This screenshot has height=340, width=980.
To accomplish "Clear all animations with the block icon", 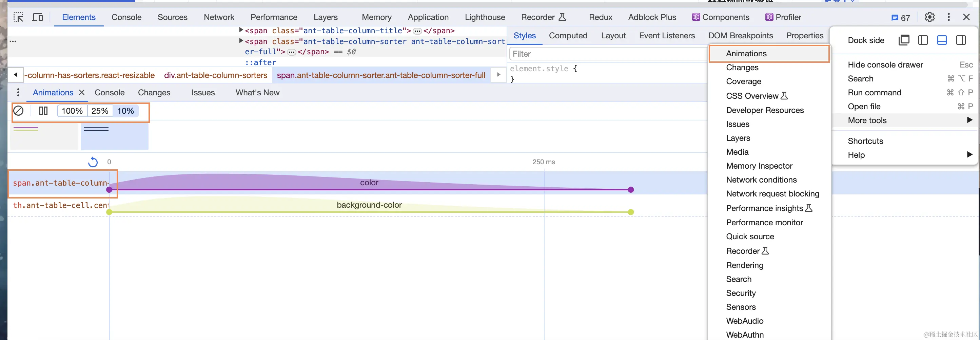I will [18, 111].
